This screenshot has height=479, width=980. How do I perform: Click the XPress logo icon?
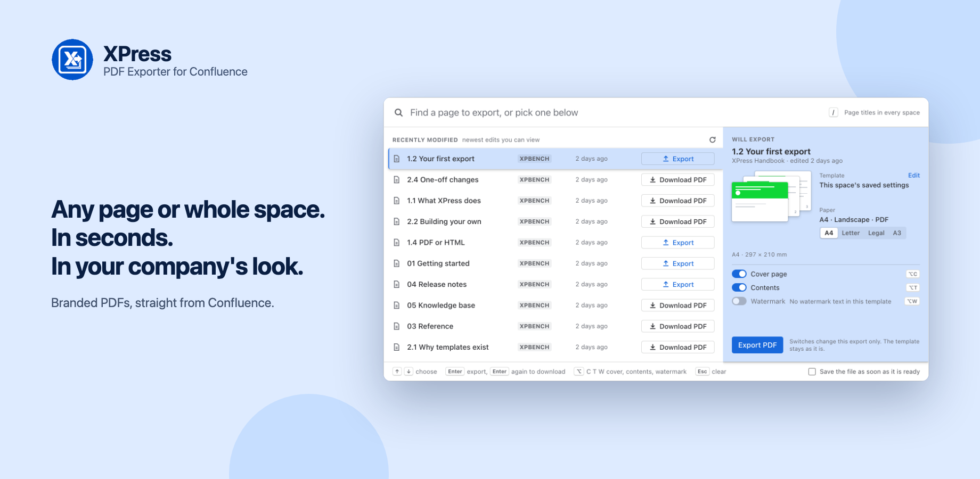(72, 60)
